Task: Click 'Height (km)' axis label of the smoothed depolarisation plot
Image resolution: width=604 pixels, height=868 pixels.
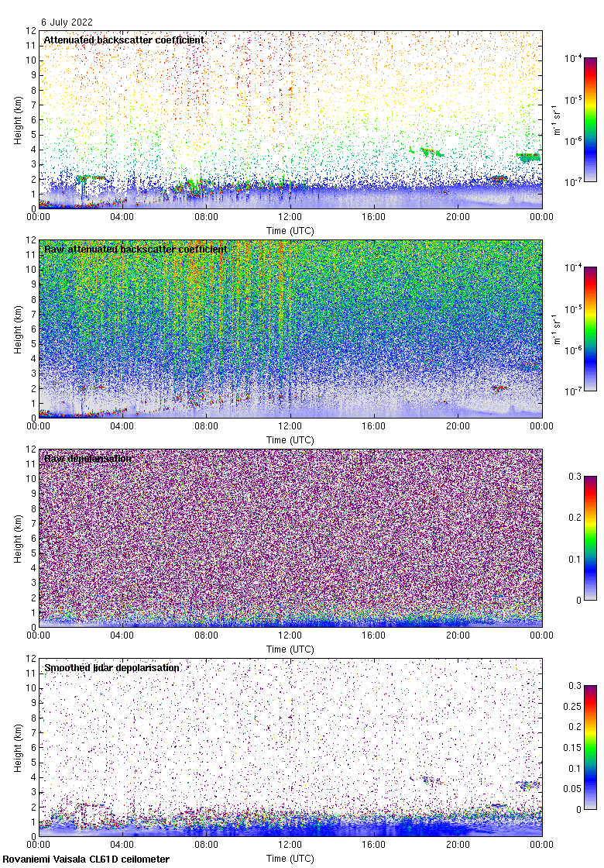Action: click(x=19, y=748)
